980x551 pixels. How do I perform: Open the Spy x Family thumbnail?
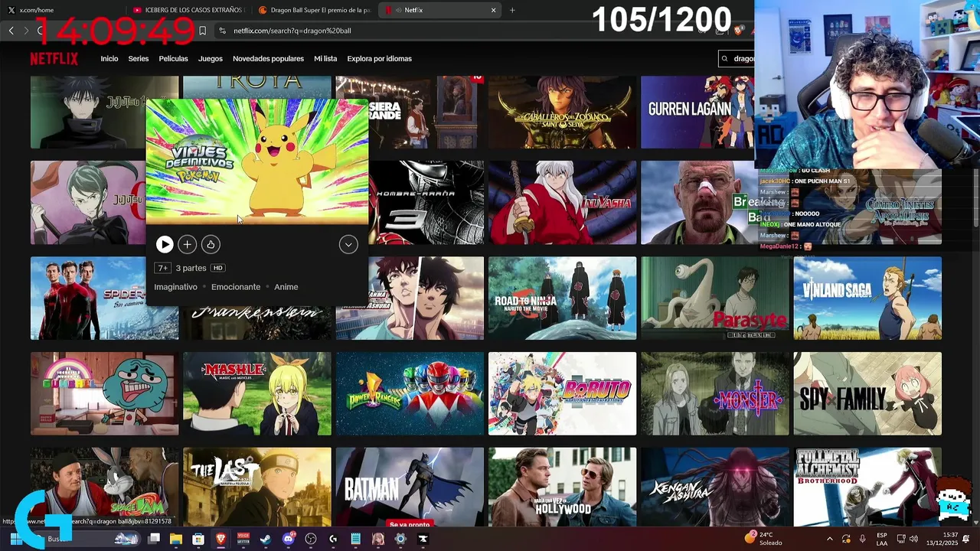click(867, 393)
